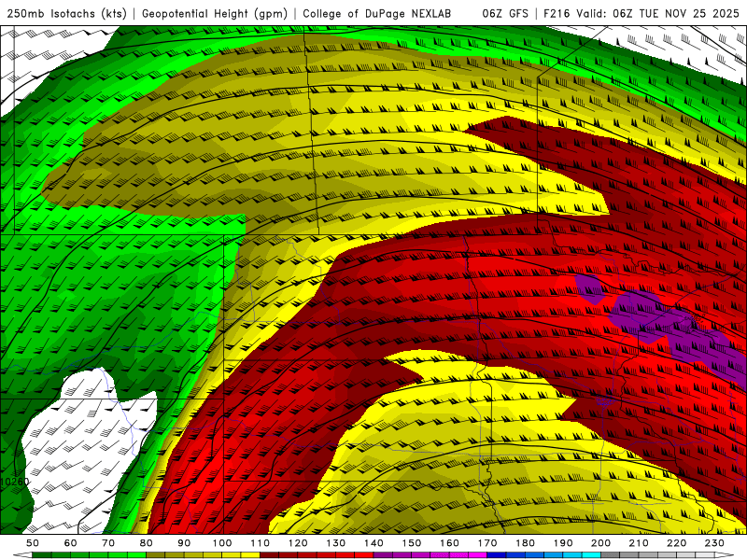
Task: Select the bright yellow 105–110 kt legend swatch
Action: click(x=250, y=554)
